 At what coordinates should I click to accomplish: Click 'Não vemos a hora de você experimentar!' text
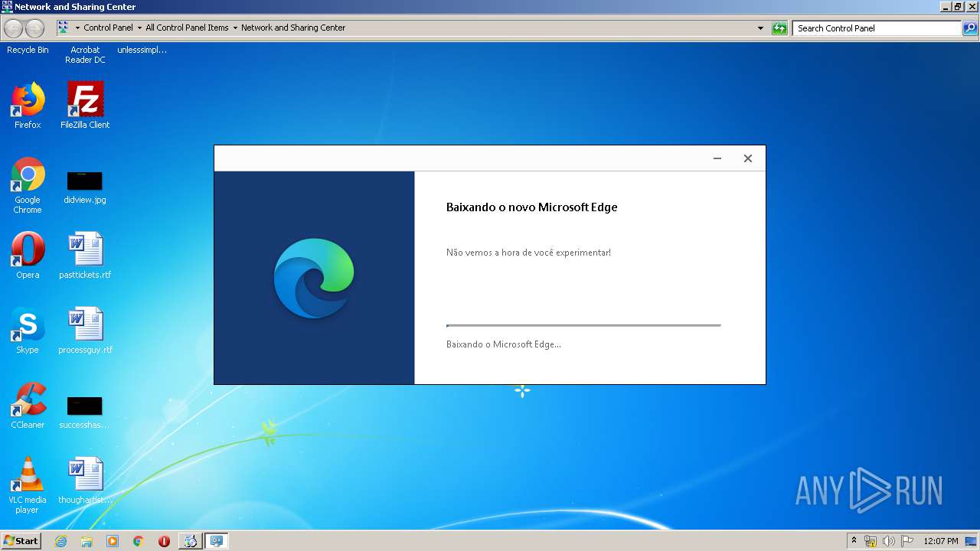(x=528, y=253)
